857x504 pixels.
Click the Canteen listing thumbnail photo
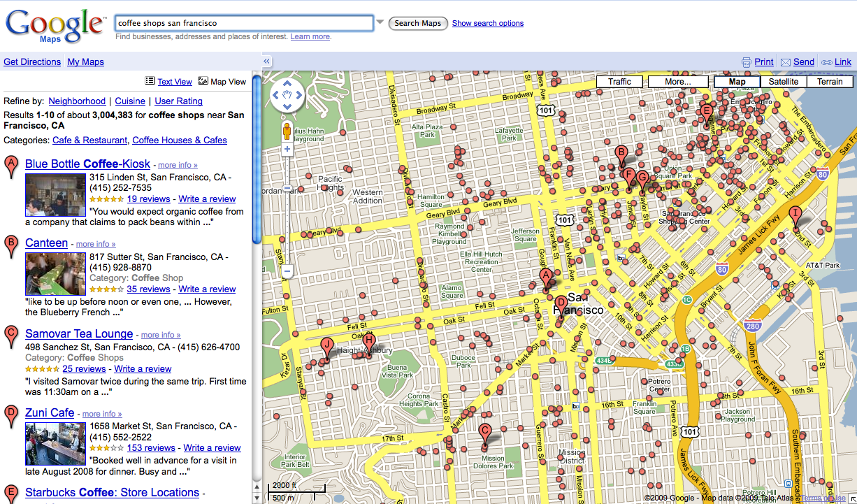[x=55, y=273]
